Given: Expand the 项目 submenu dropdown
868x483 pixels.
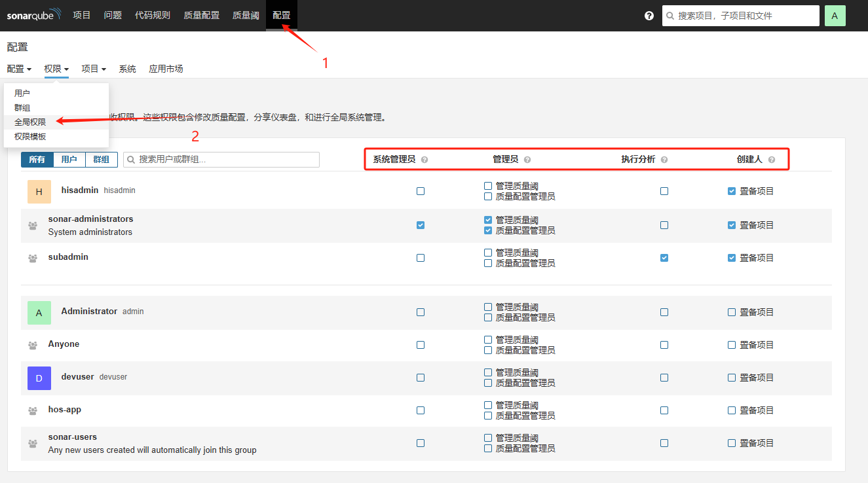Looking at the screenshot, I should pyautogui.click(x=94, y=69).
